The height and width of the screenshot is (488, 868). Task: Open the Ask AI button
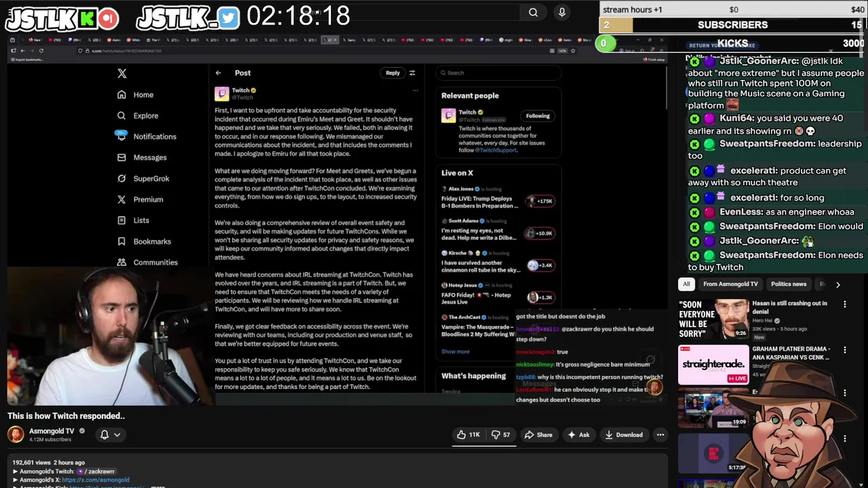click(x=578, y=434)
